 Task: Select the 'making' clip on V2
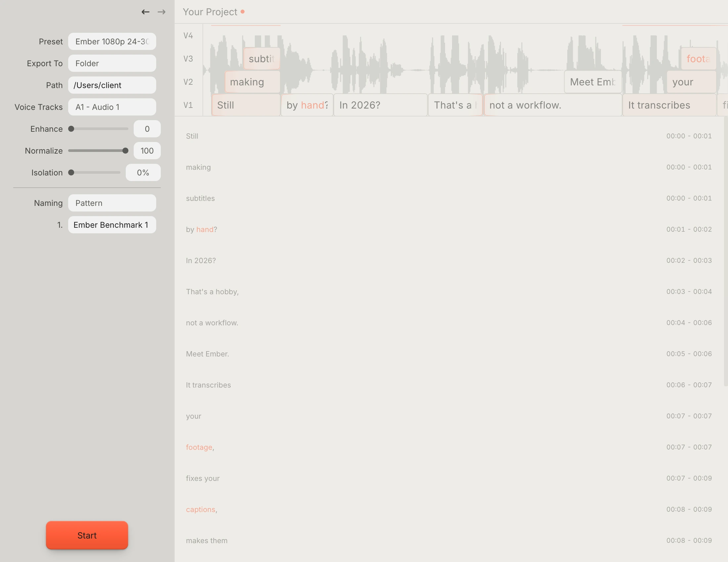[252, 82]
